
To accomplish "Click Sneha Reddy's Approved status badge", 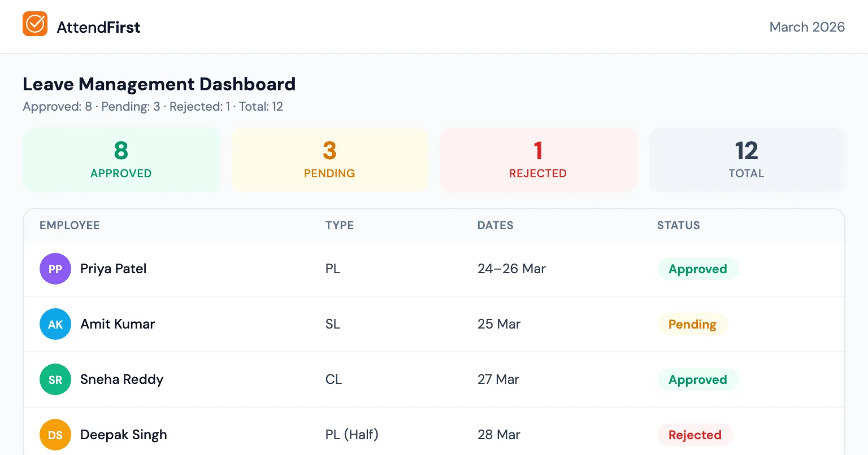I will [698, 379].
